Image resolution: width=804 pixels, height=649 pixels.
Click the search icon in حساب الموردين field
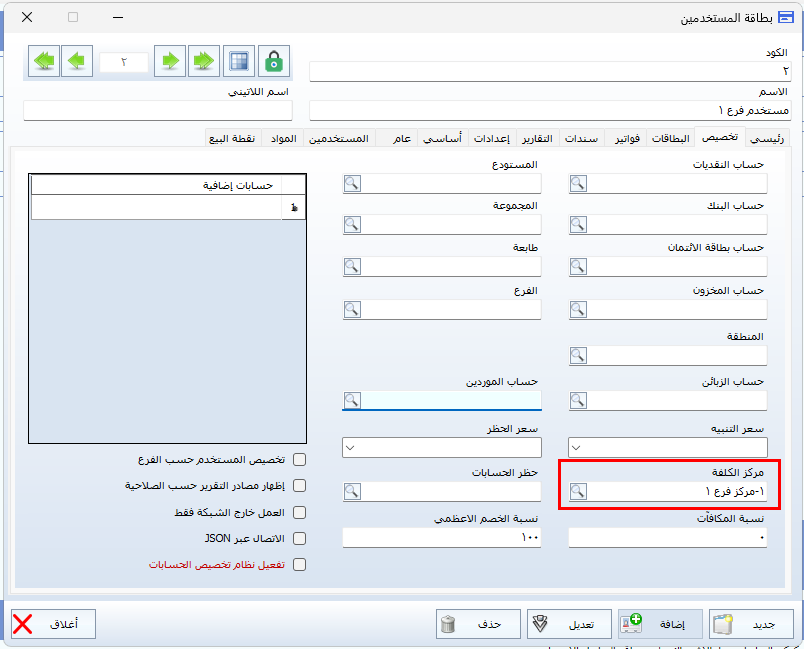[352, 400]
